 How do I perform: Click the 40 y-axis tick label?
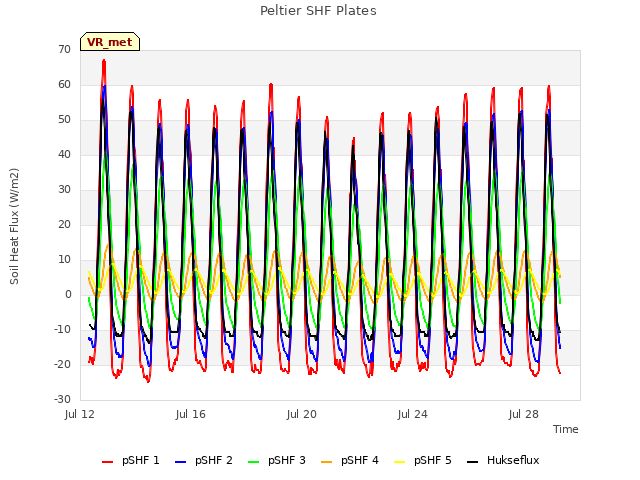coord(64,154)
